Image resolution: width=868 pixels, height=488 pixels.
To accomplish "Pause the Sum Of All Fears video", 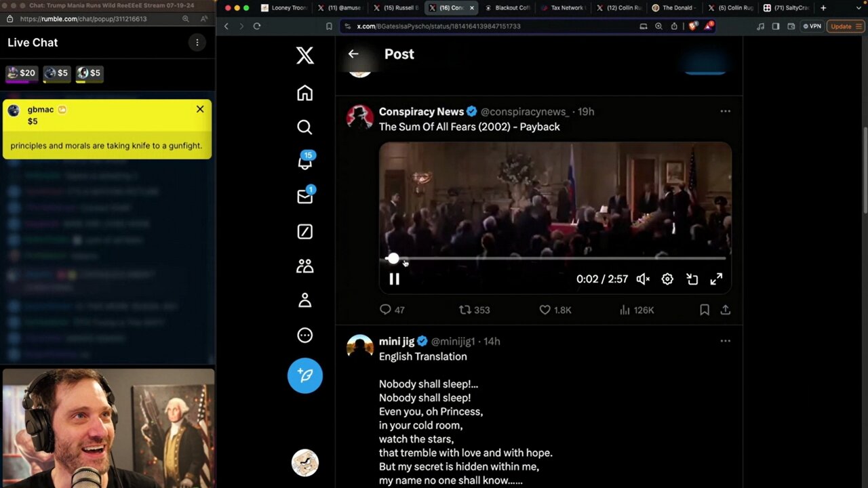I will pos(394,279).
